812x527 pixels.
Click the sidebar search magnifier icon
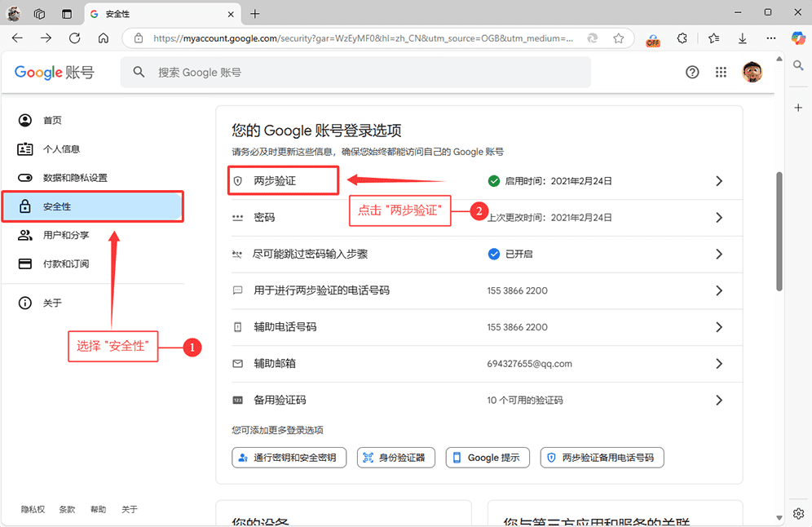click(x=798, y=65)
